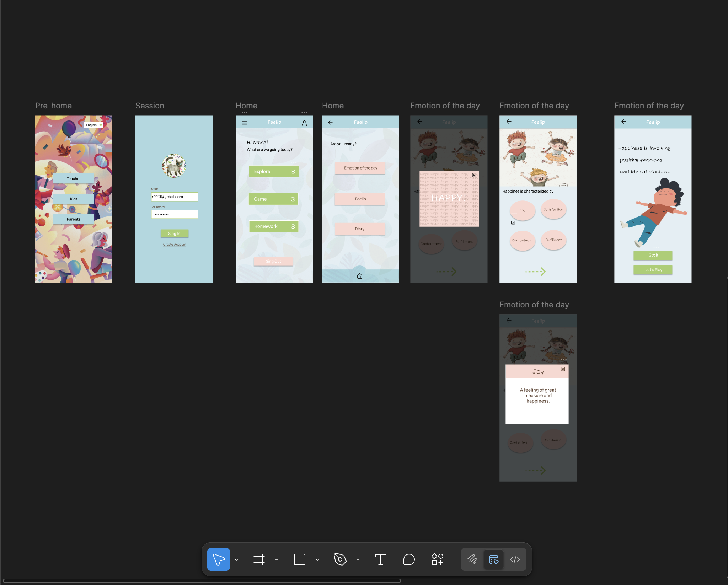Select the Session frame label
Screen dimensions: 728x585
(x=150, y=106)
